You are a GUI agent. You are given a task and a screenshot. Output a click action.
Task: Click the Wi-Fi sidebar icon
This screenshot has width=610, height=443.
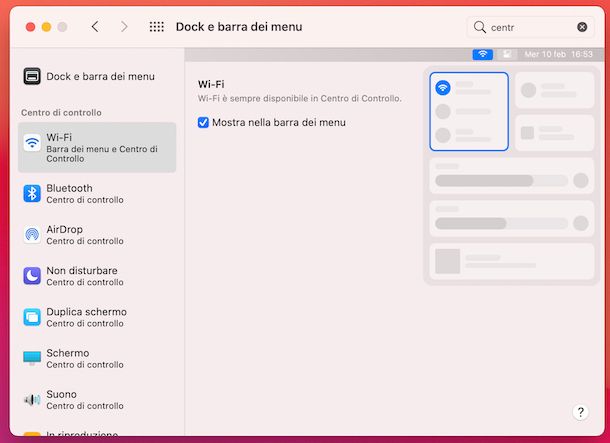pyautogui.click(x=32, y=143)
